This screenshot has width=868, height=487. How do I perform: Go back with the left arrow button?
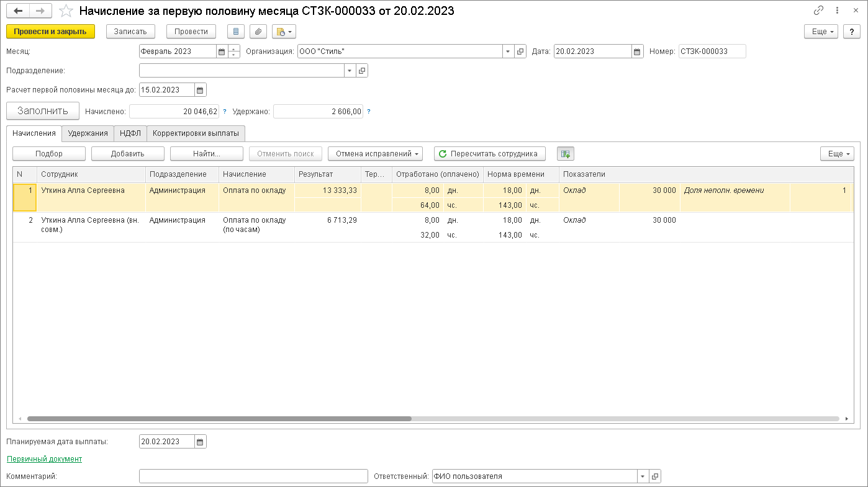(x=18, y=11)
